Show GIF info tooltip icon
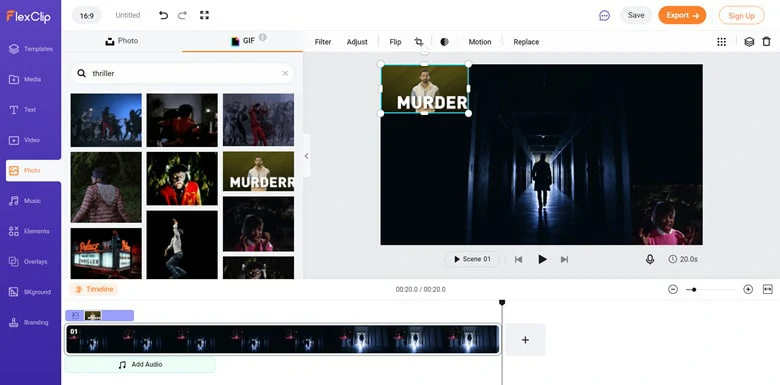Viewport: 780px width, 385px height. (263, 37)
